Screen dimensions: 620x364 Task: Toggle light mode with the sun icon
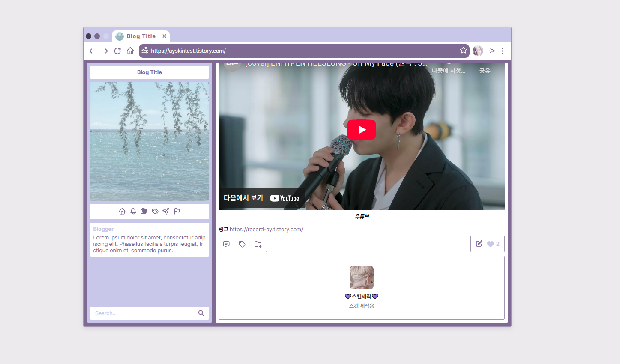point(492,51)
